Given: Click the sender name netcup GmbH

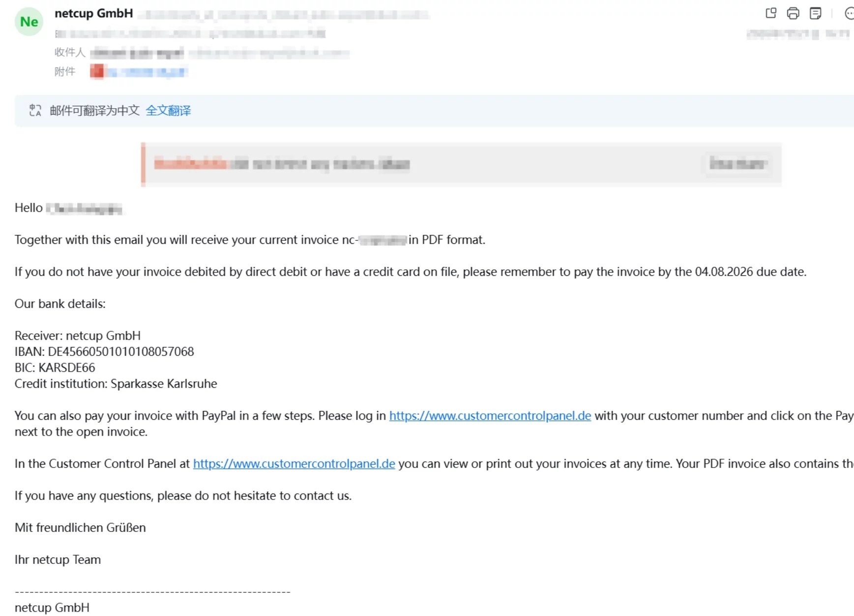Looking at the screenshot, I should click(94, 14).
